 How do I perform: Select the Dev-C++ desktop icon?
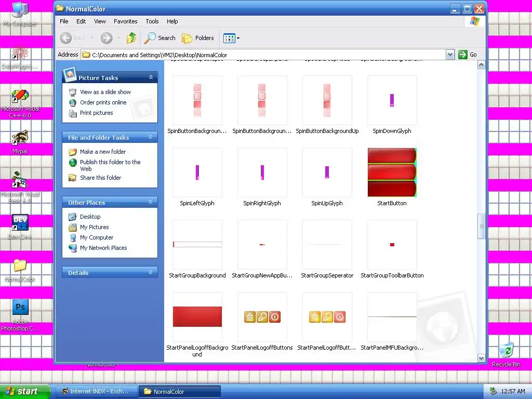point(20,222)
